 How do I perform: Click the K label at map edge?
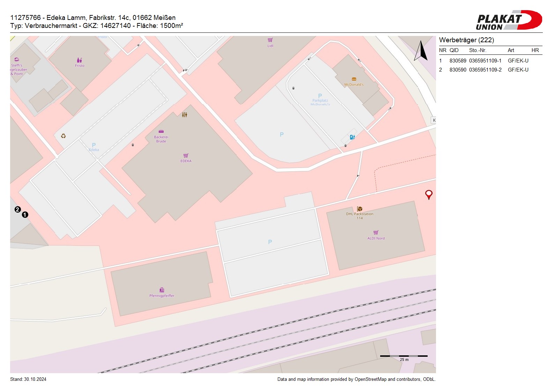(434, 120)
